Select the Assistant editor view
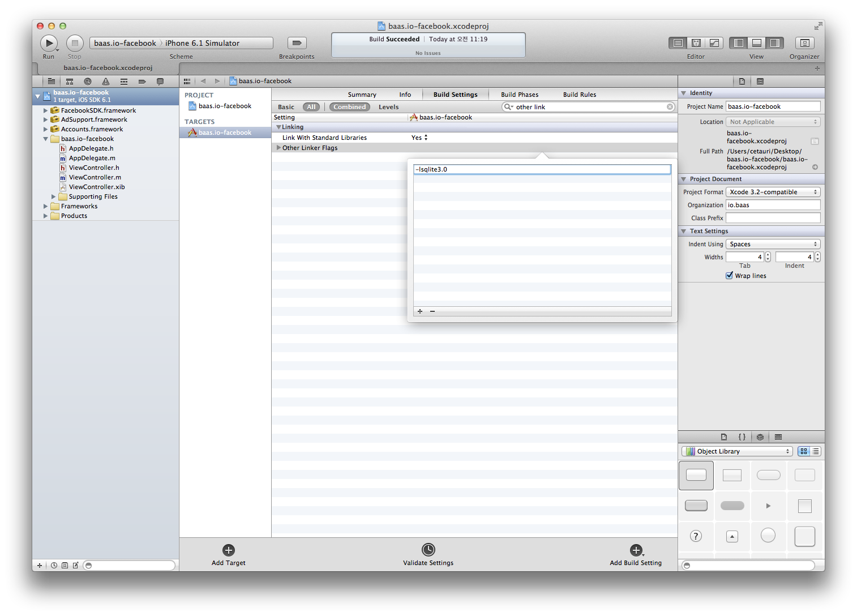 point(696,43)
